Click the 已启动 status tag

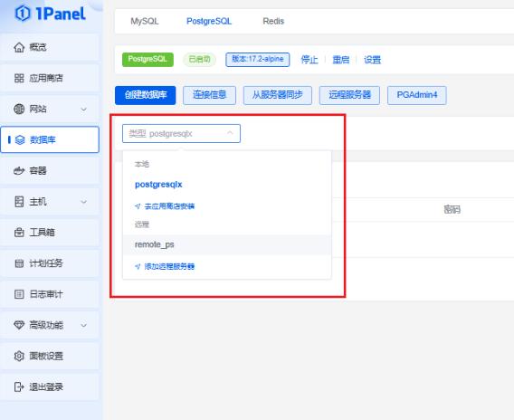point(199,60)
